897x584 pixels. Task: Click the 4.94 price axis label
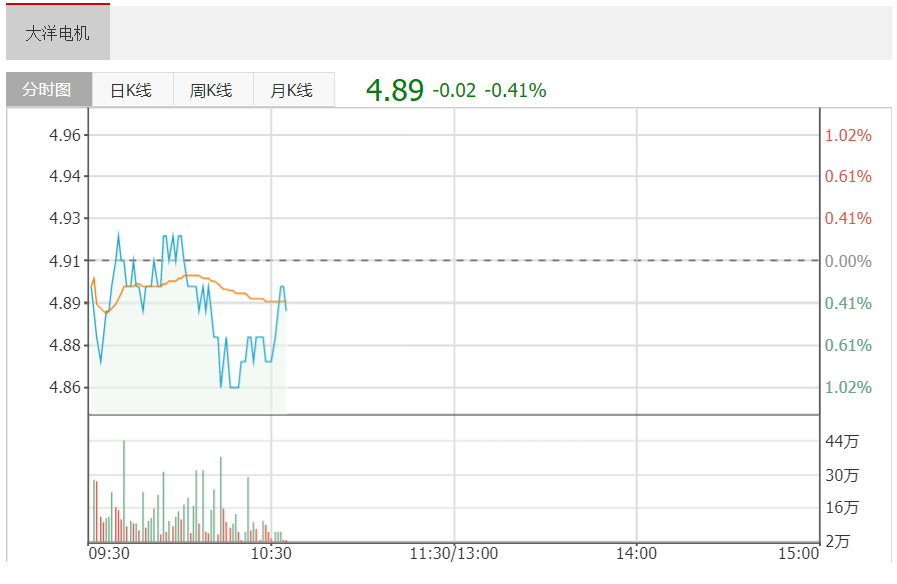click(x=65, y=176)
